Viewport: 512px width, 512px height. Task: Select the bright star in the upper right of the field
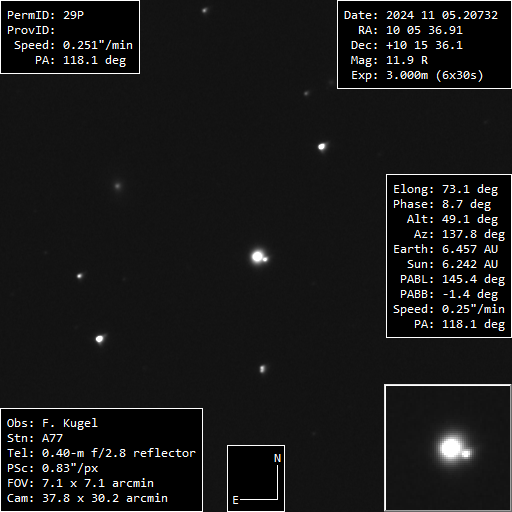322,147
